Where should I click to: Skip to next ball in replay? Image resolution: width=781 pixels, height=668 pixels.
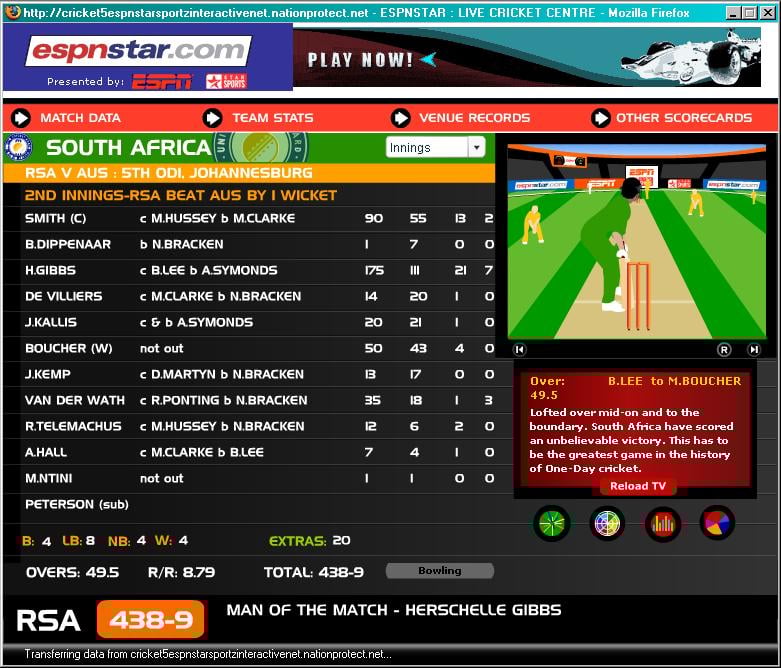click(x=754, y=350)
